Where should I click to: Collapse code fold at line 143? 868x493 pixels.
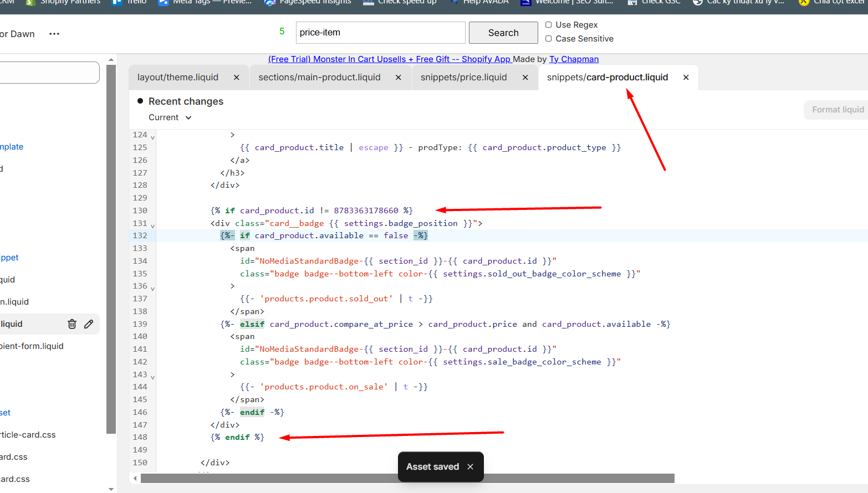[x=153, y=377]
